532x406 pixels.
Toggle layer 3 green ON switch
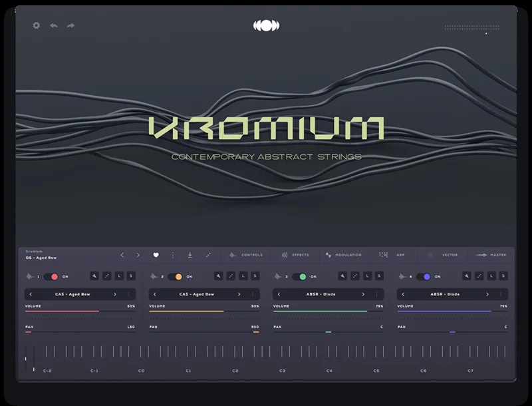tap(300, 277)
